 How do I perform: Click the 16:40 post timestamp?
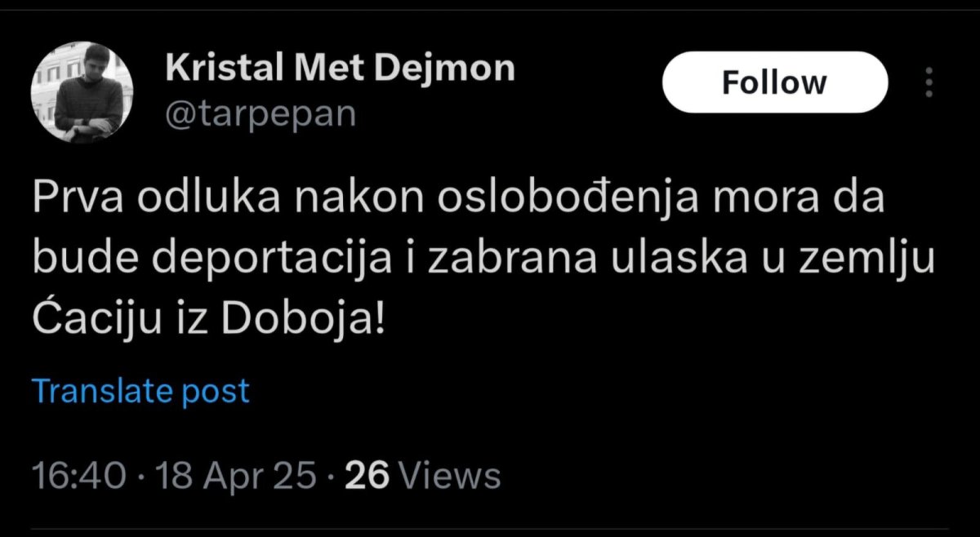pos(79,474)
